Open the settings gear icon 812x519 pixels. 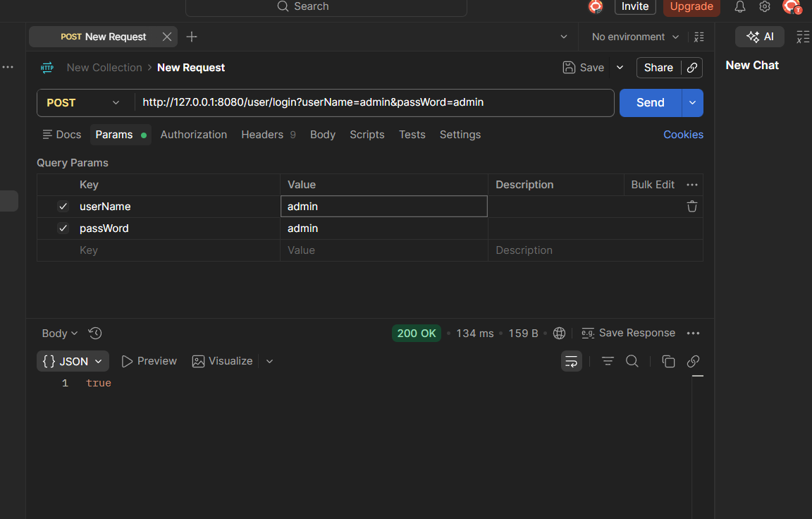click(764, 7)
